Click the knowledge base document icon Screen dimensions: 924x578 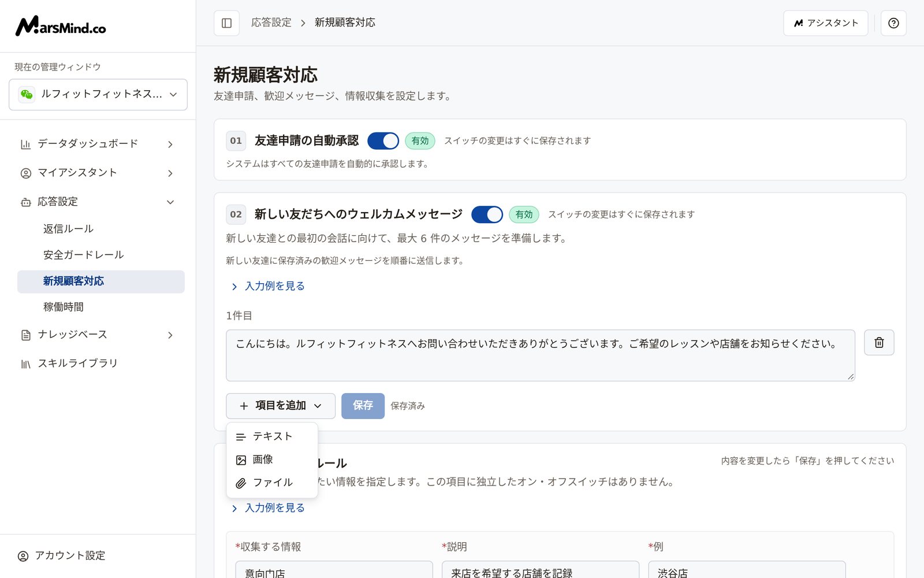coord(26,335)
